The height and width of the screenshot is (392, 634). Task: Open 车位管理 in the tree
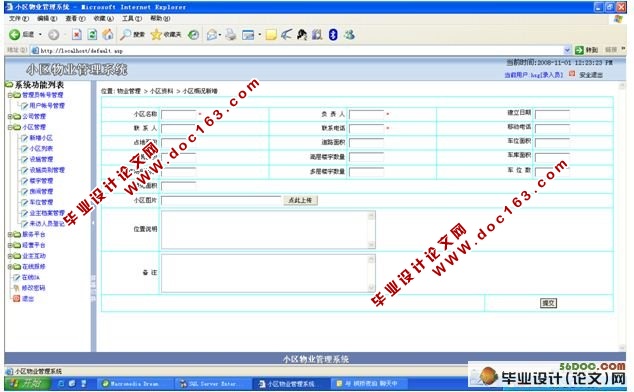coord(41,202)
